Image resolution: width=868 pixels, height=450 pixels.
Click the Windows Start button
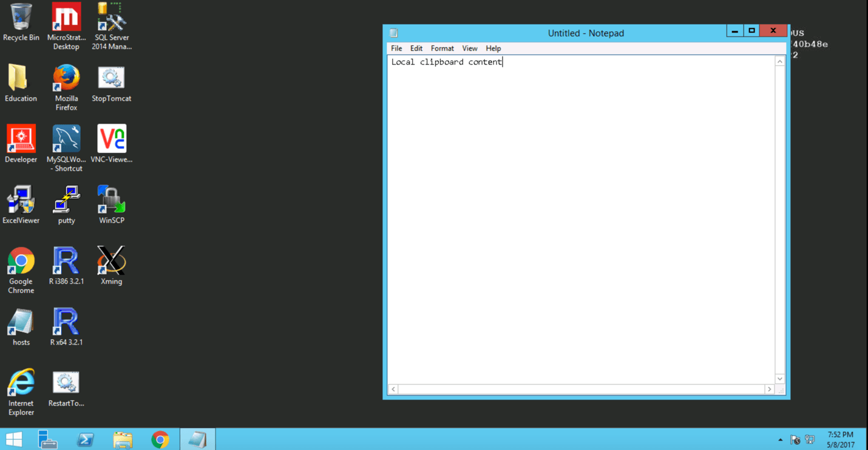14,439
